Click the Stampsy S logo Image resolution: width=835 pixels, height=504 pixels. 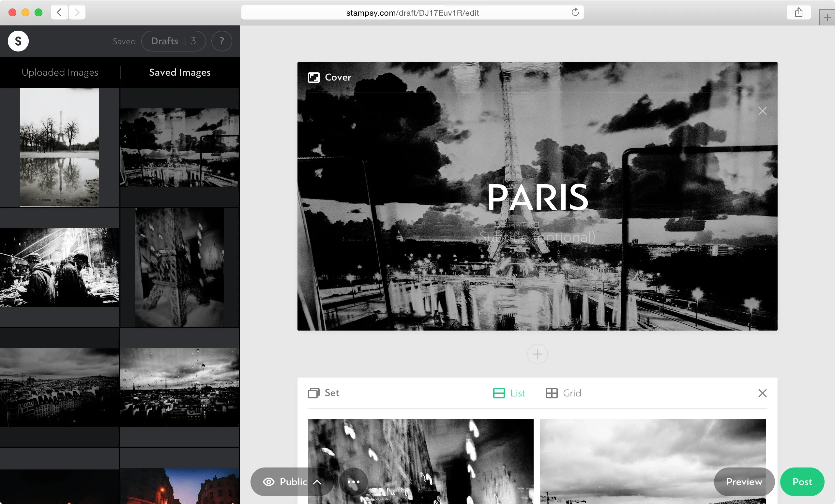(x=18, y=41)
